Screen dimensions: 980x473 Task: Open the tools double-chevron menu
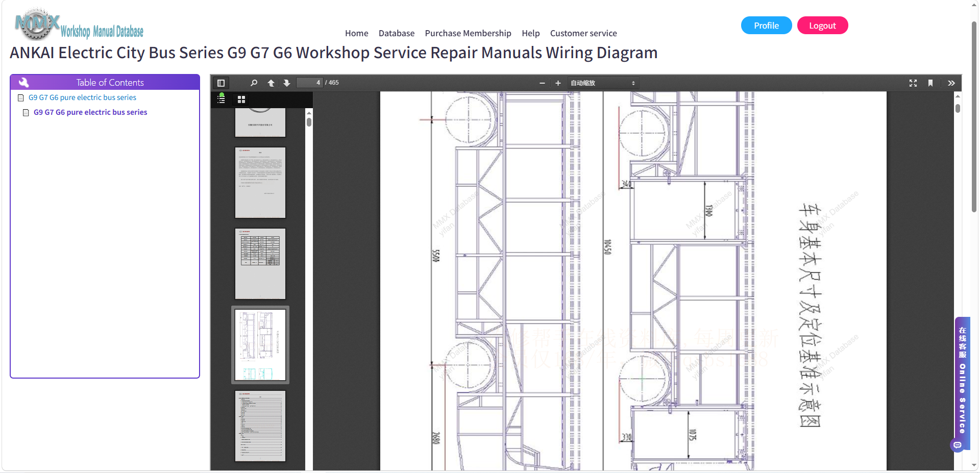click(951, 83)
